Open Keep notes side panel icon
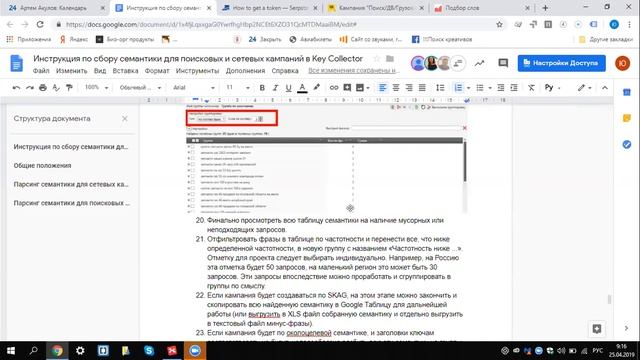This screenshot has height=360, width=640. [x=627, y=118]
